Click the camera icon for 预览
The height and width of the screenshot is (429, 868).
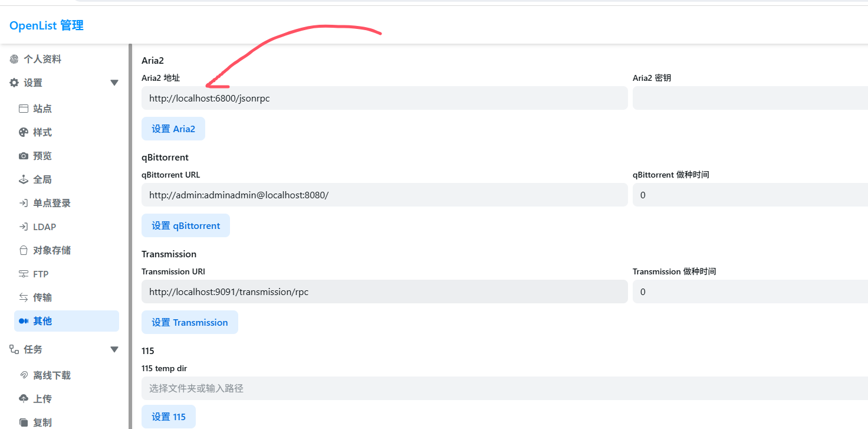[x=24, y=156]
